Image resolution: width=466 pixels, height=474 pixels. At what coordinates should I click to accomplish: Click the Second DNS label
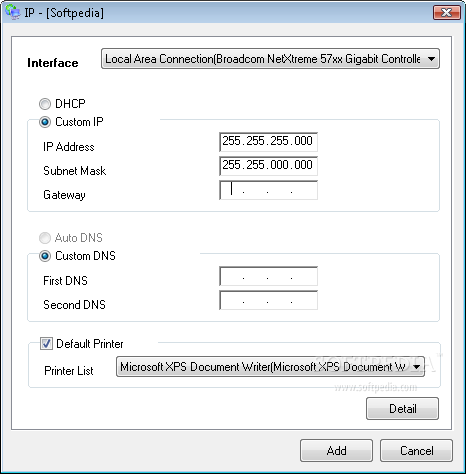[x=74, y=305]
